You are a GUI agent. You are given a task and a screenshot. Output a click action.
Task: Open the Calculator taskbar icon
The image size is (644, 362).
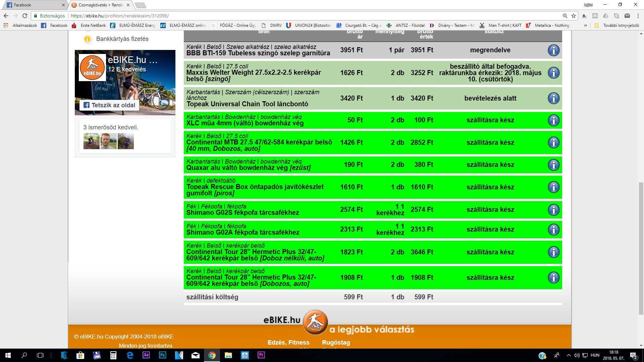pyautogui.click(x=113, y=355)
